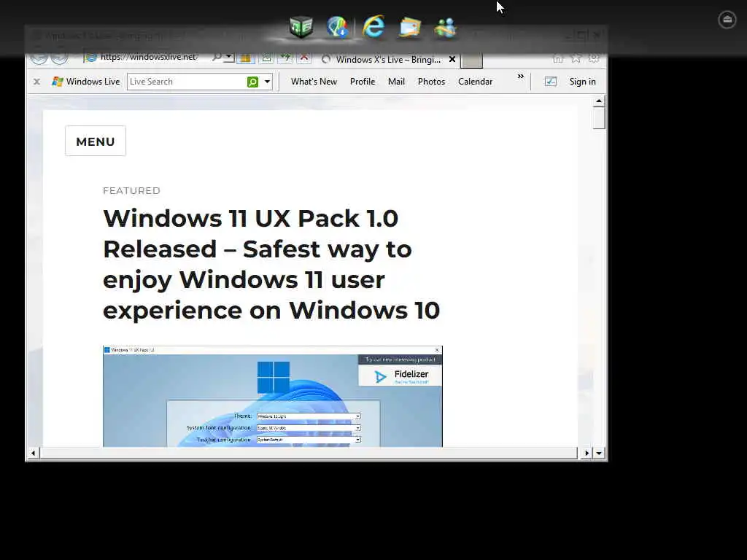Click the FEATURED label
The width and height of the screenshot is (747, 560).
pyautogui.click(x=131, y=190)
